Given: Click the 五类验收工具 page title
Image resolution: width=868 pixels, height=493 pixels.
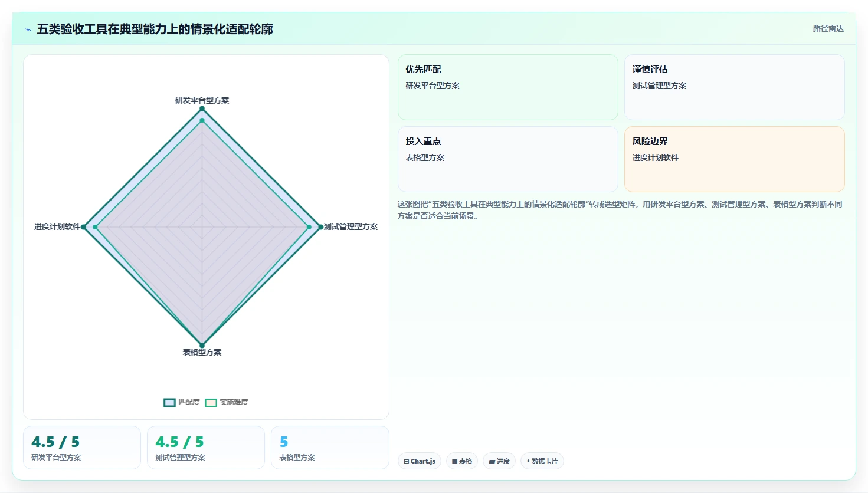Looking at the screenshot, I should coord(155,29).
